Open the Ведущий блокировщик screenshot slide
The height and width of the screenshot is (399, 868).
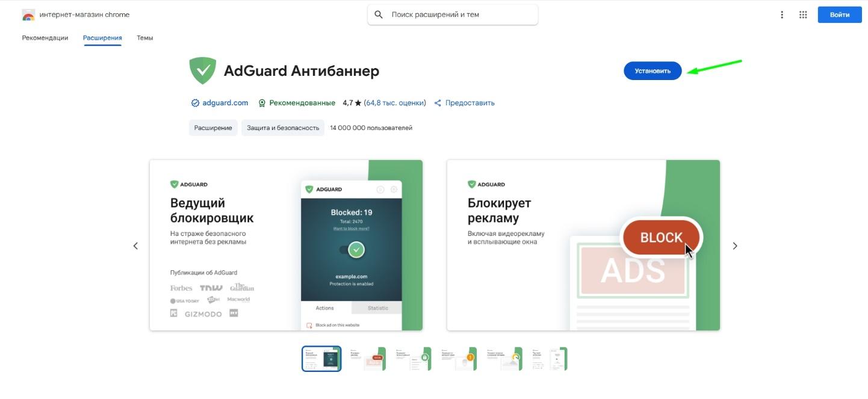tap(286, 245)
